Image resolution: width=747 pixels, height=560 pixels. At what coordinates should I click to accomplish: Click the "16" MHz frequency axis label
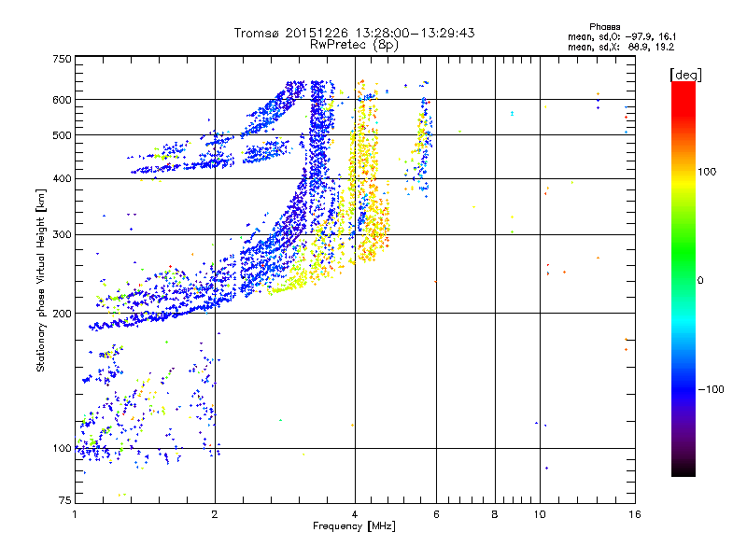(x=635, y=514)
